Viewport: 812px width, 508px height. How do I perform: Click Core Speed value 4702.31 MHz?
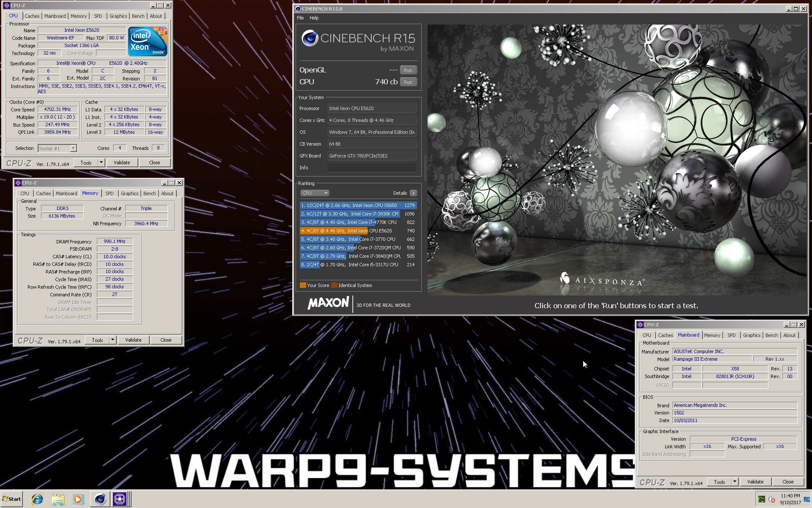(x=58, y=109)
